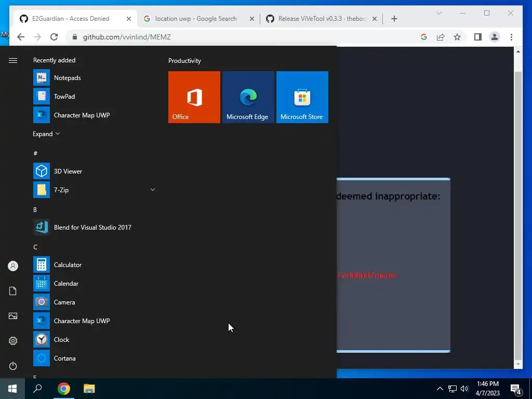Launch TowPad from the Start menu

[95, 96]
